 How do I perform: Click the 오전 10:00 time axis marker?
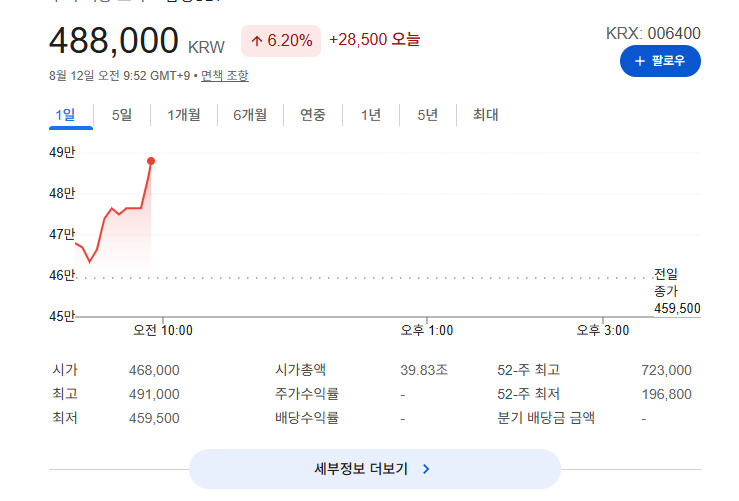click(x=163, y=330)
